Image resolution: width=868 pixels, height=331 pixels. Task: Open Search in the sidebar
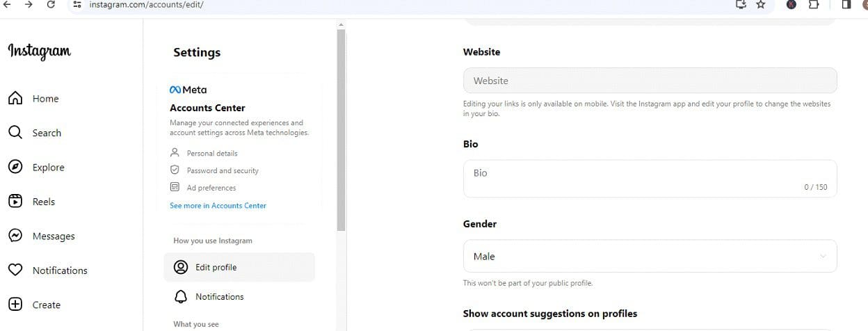tap(47, 133)
